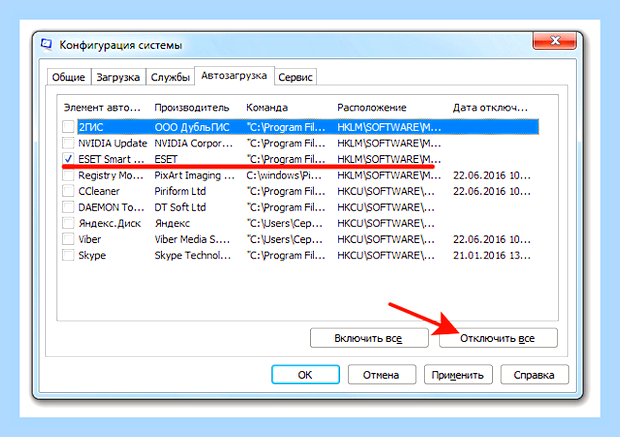Select the 2ГИС row name
The height and width of the screenshot is (437, 620).
tap(91, 127)
